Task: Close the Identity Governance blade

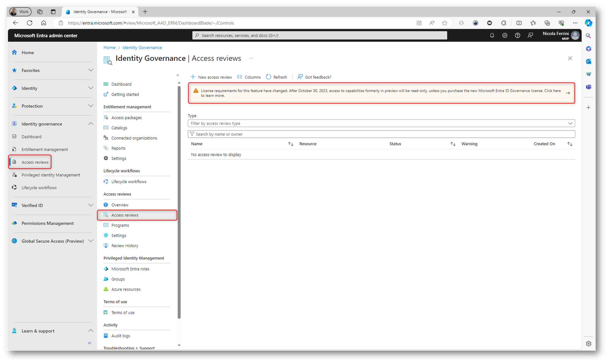Action: point(570,58)
